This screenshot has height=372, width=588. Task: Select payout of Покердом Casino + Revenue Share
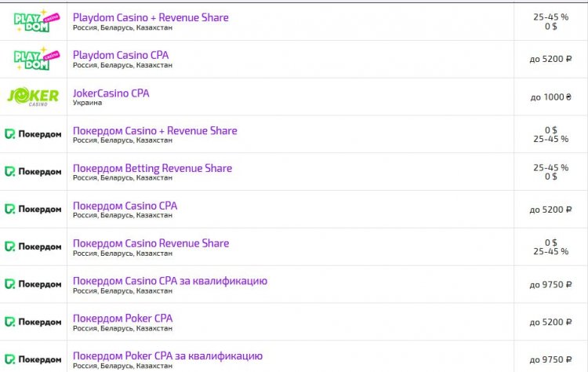click(x=551, y=134)
